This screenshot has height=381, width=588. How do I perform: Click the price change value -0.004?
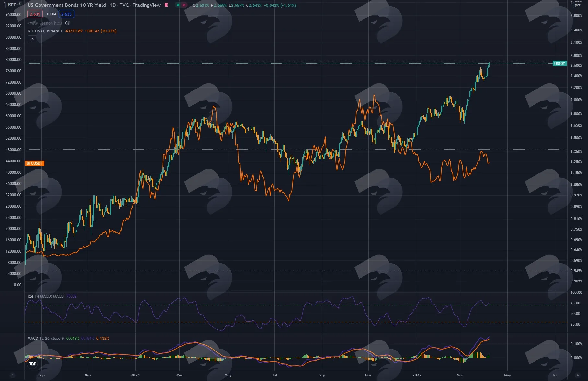click(x=51, y=14)
